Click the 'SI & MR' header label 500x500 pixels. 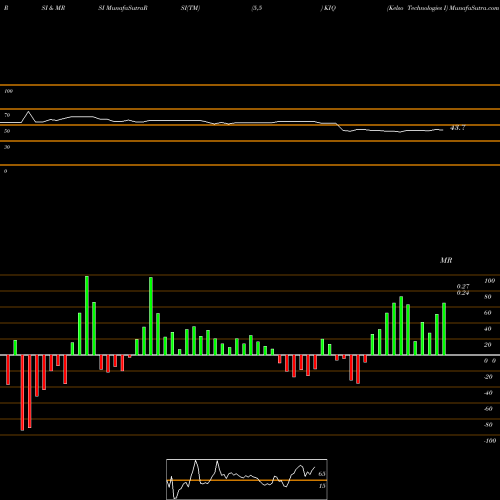(x=53, y=8)
